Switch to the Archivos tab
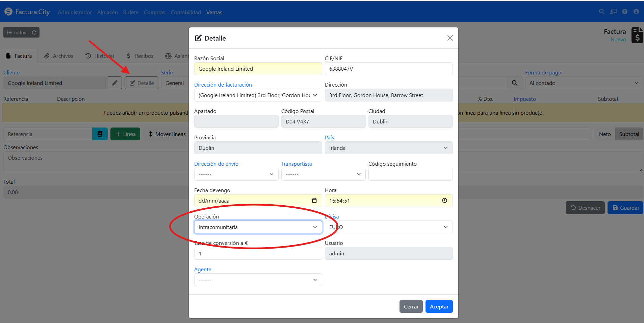This screenshot has width=644, height=323. click(x=59, y=56)
